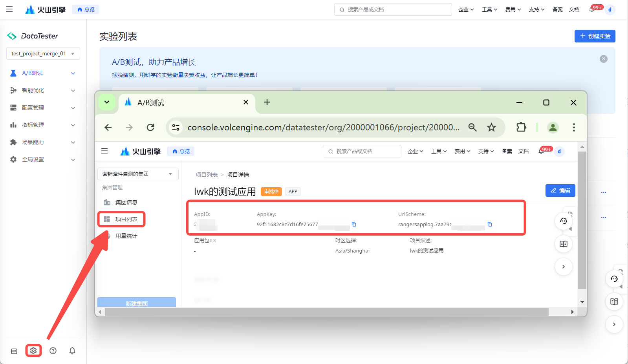Click the popup horizontal scrollbar
The width and height of the screenshot is (628, 364).
(x=327, y=312)
